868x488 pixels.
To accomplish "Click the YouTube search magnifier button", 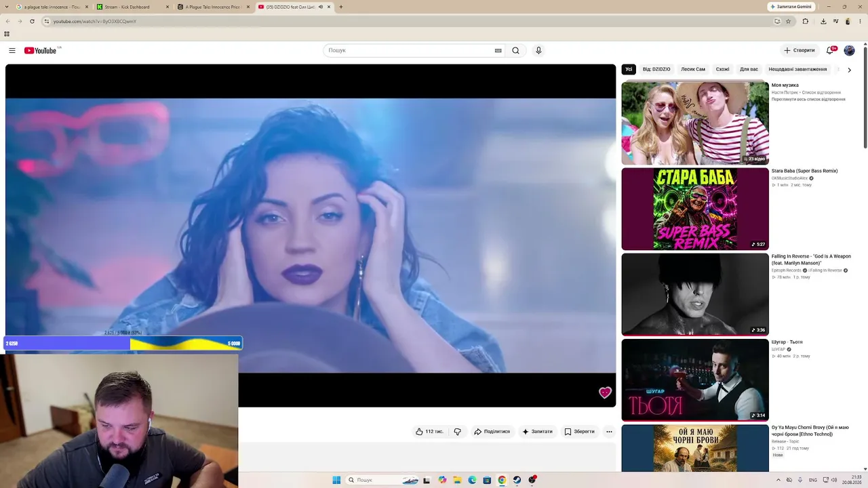I will [516, 51].
